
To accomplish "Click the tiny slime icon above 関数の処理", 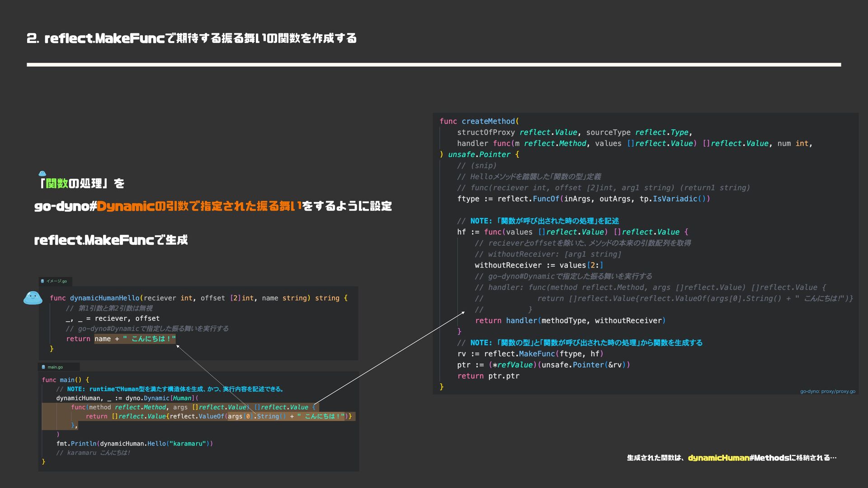I will (42, 174).
